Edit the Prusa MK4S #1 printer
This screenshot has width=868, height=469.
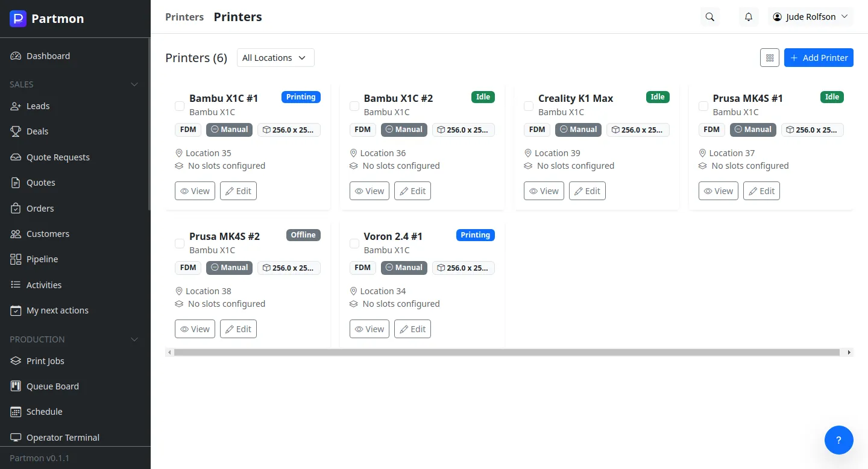pos(761,191)
